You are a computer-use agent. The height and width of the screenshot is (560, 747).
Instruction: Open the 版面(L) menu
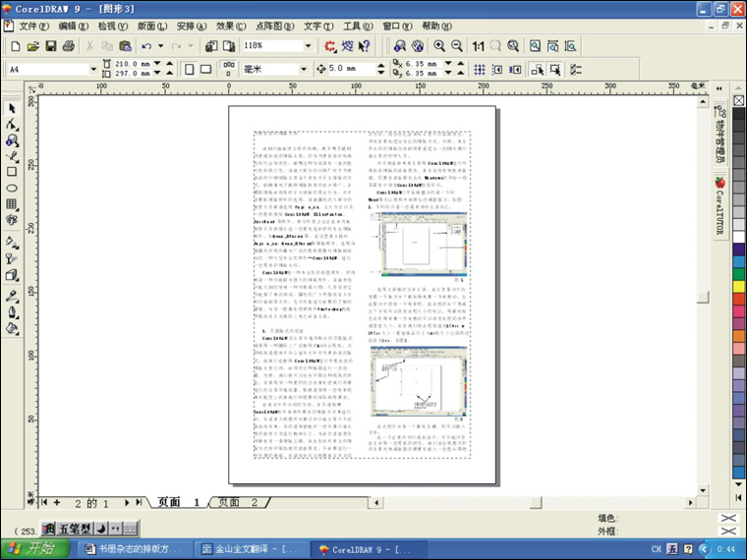[152, 27]
